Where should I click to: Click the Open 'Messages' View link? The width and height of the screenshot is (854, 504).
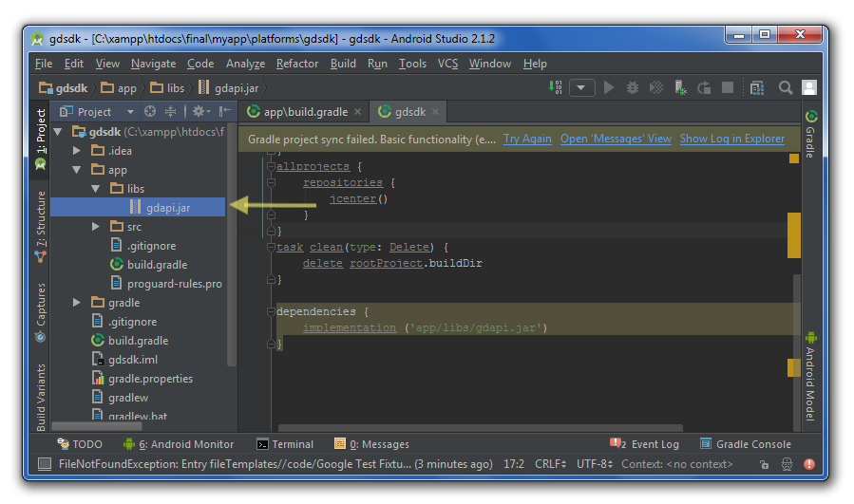pos(616,139)
